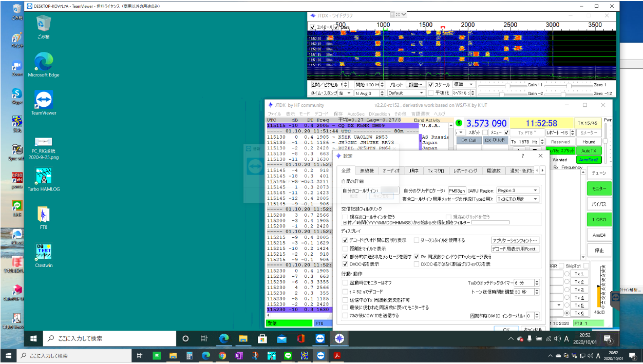Enable 距離をマイルで表示 checkbox

345,248
